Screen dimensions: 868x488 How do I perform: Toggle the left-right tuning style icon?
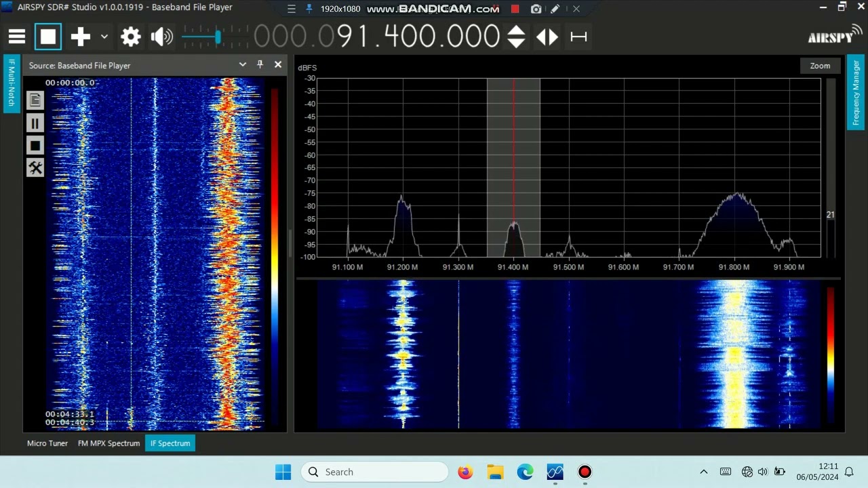pyautogui.click(x=547, y=37)
